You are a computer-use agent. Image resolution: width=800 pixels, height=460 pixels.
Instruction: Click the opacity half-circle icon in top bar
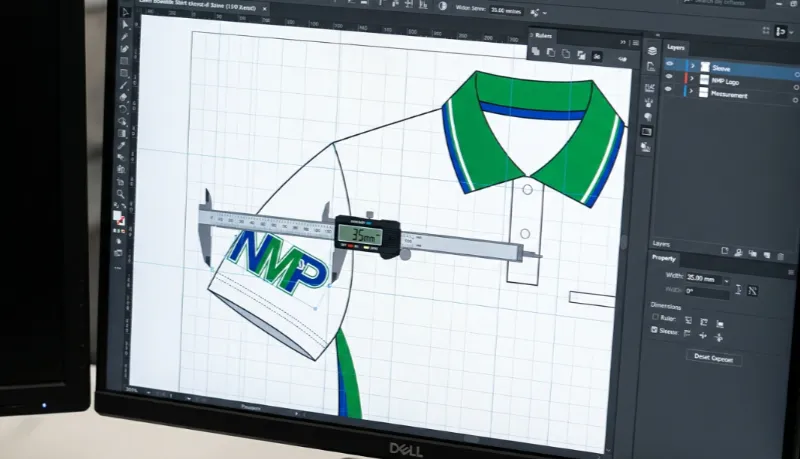pos(442,6)
